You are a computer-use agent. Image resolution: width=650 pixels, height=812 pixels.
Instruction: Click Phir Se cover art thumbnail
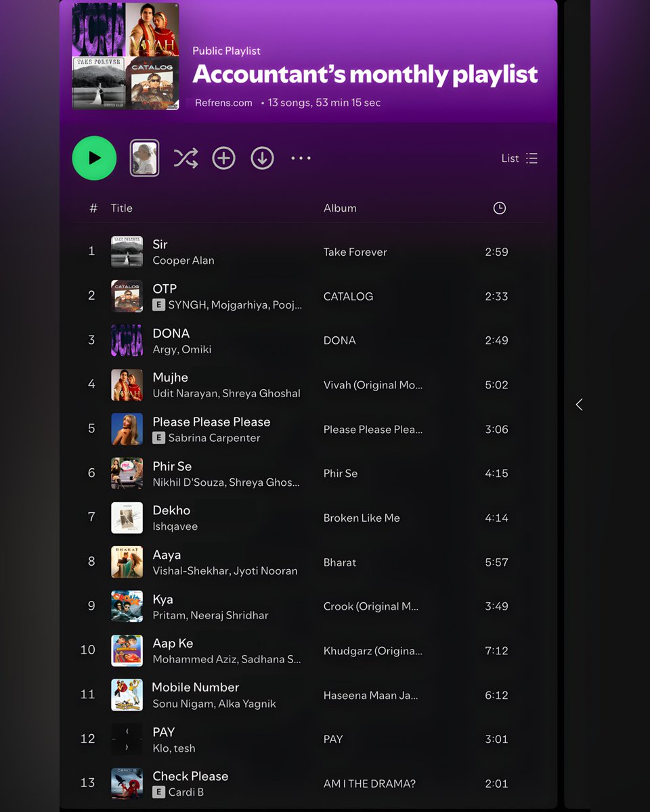[x=127, y=474]
